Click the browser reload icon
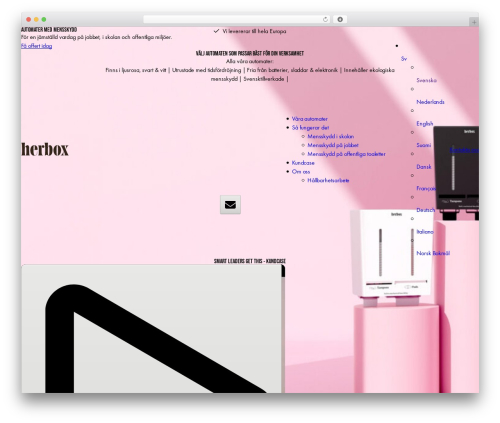The height and width of the screenshot is (423, 500). pos(325,19)
